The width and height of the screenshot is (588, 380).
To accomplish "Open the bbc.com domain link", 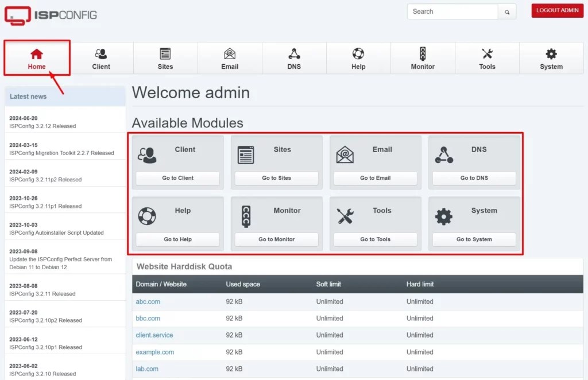I will [x=148, y=319].
